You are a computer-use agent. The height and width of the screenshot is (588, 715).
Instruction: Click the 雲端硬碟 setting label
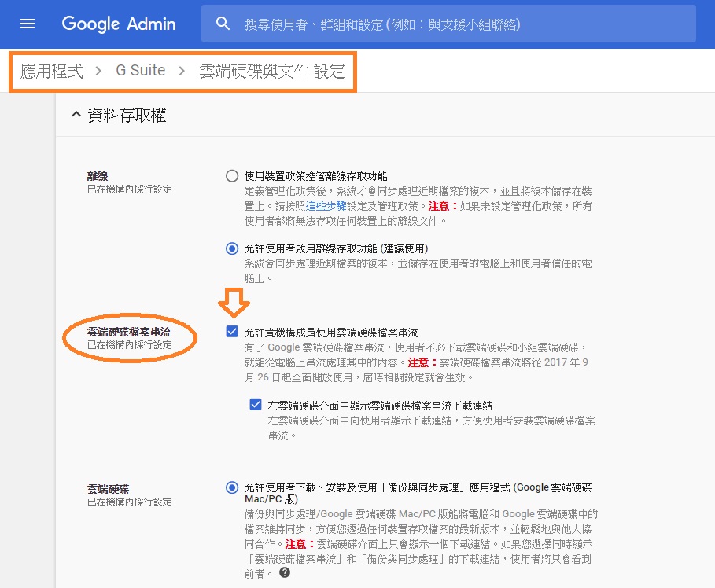coord(108,489)
